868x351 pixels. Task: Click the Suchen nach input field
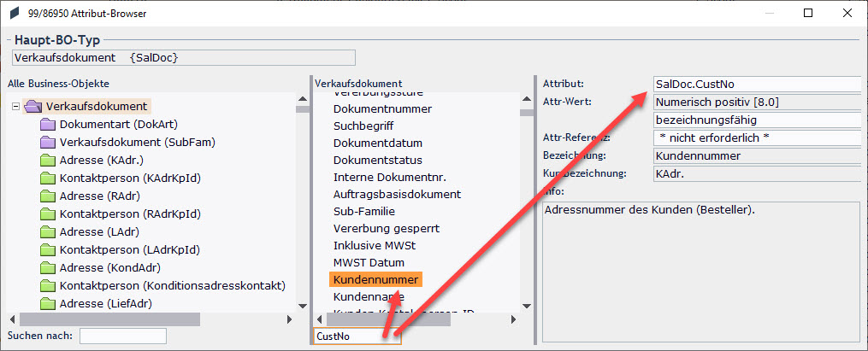[123, 336]
